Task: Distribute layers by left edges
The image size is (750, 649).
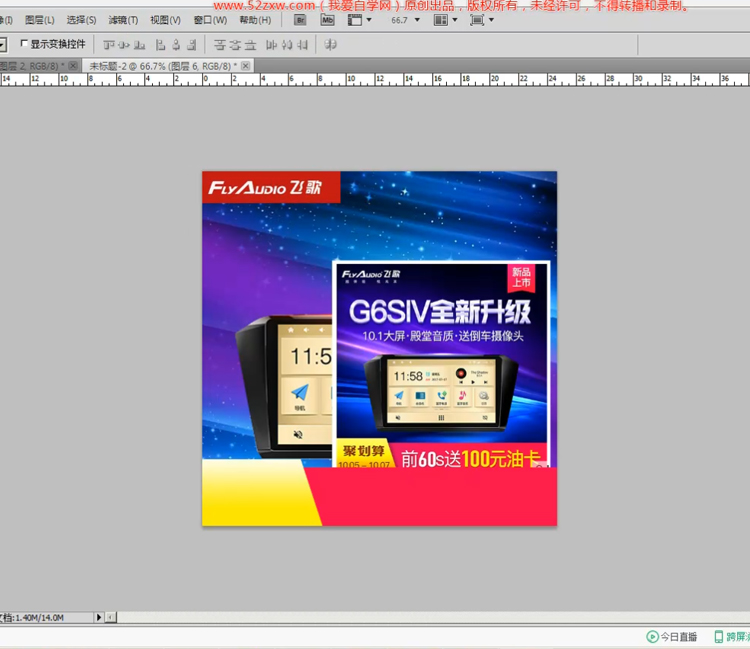Action: click(x=272, y=45)
